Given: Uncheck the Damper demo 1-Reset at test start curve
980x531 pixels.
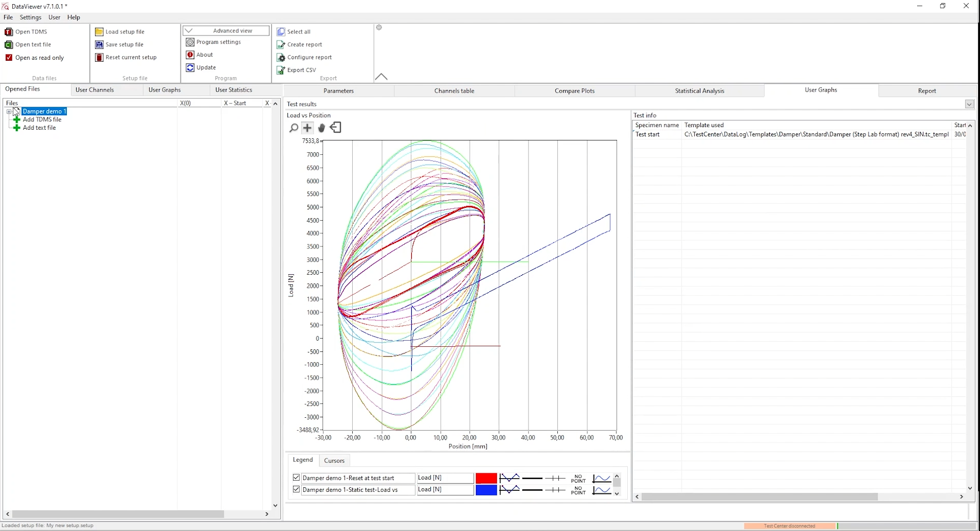Looking at the screenshot, I should pos(296,477).
